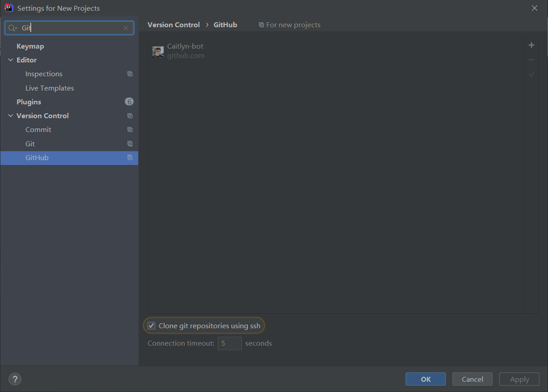This screenshot has width=548, height=392.
Task: Select Version Control in the settings tree
Action: (x=42, y=116)
